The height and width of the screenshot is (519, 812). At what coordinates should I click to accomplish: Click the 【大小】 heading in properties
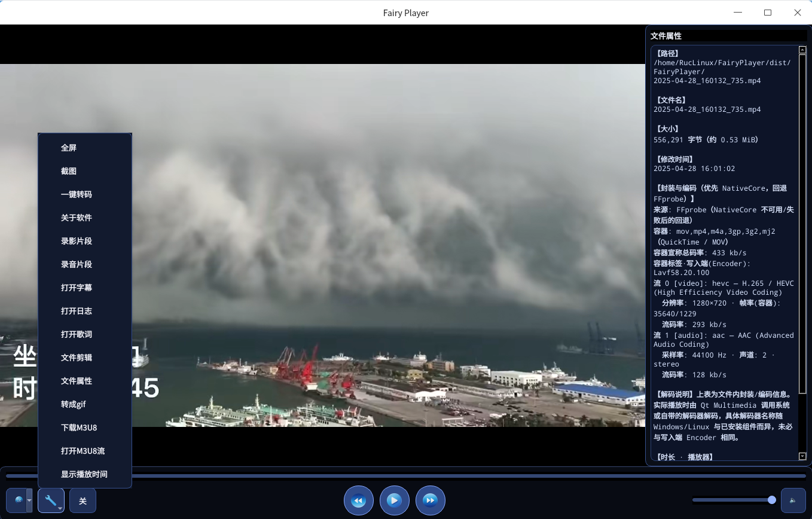[x=668, y=129]
